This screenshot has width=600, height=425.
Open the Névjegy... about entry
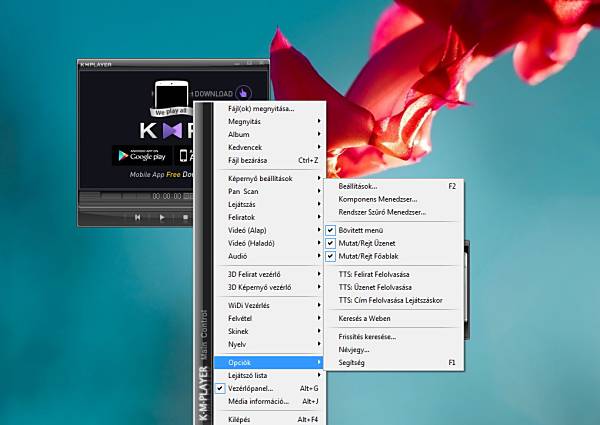(393, 350)
